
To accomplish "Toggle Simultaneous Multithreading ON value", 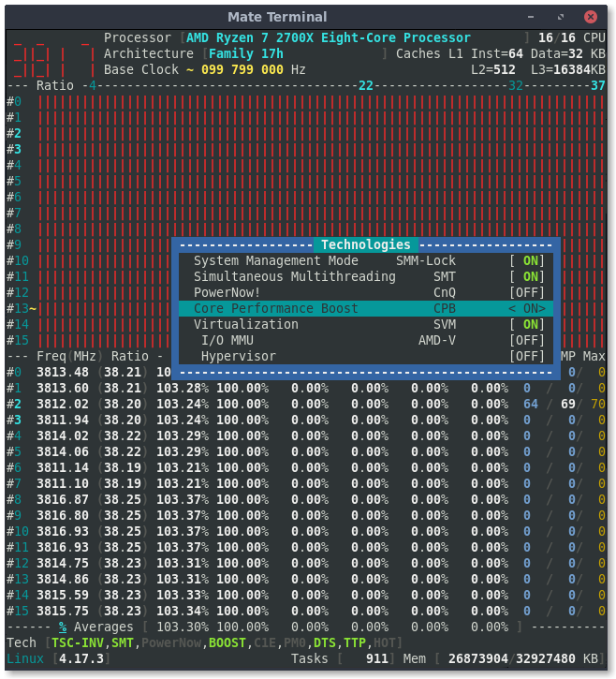I will click(527, 276).
